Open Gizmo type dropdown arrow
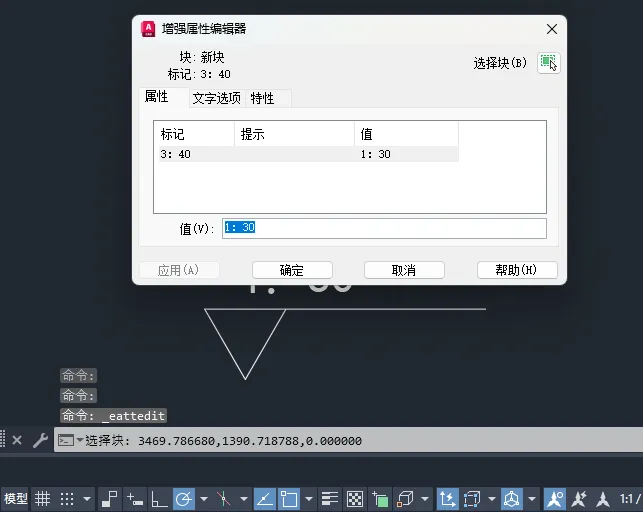 [532, 499]
